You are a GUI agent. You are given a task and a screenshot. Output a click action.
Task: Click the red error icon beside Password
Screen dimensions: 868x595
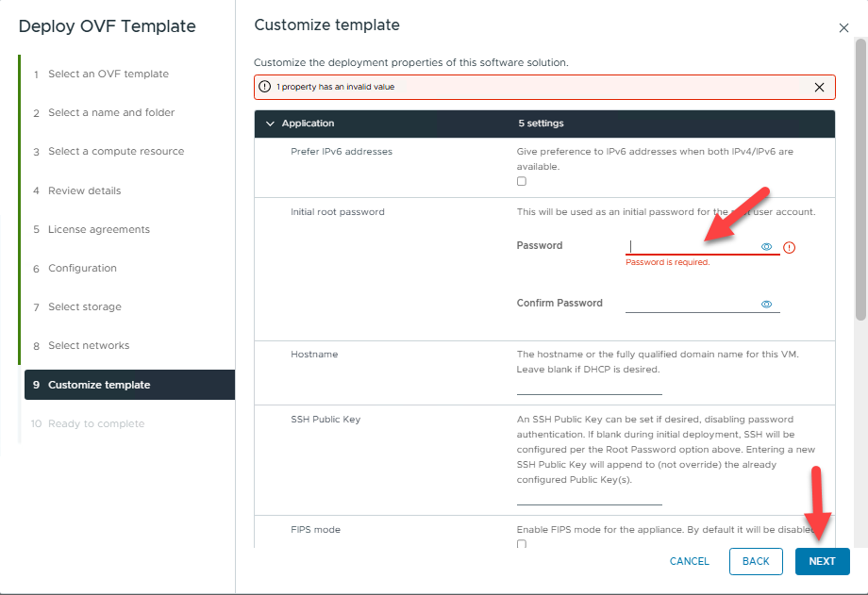(x=790, y=247)
